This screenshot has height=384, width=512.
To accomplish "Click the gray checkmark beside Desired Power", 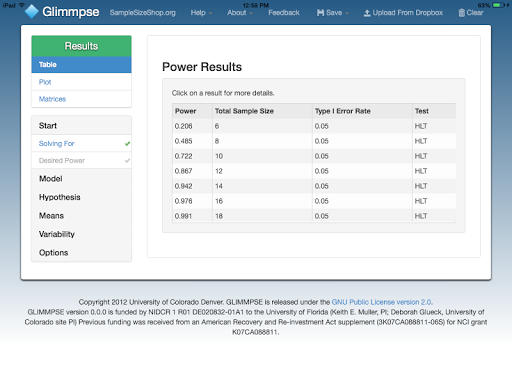I will pyautogui.click(x=127, y=161).
